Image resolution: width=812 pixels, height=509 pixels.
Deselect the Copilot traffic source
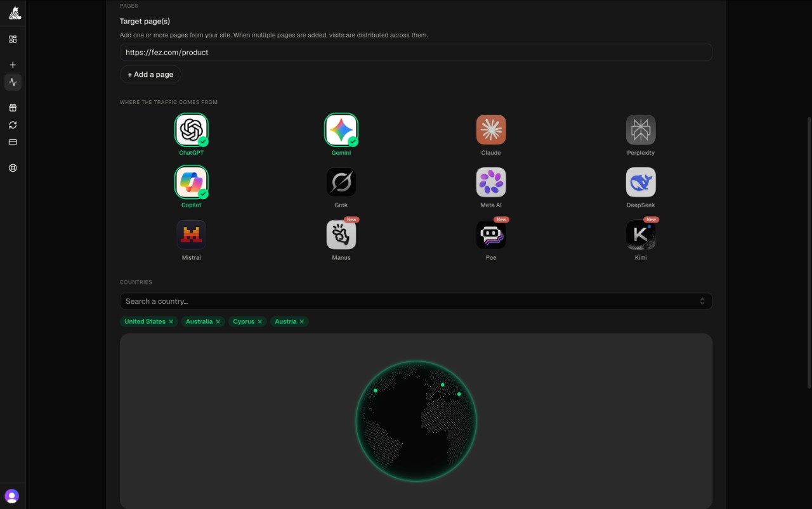pos(192,183)
